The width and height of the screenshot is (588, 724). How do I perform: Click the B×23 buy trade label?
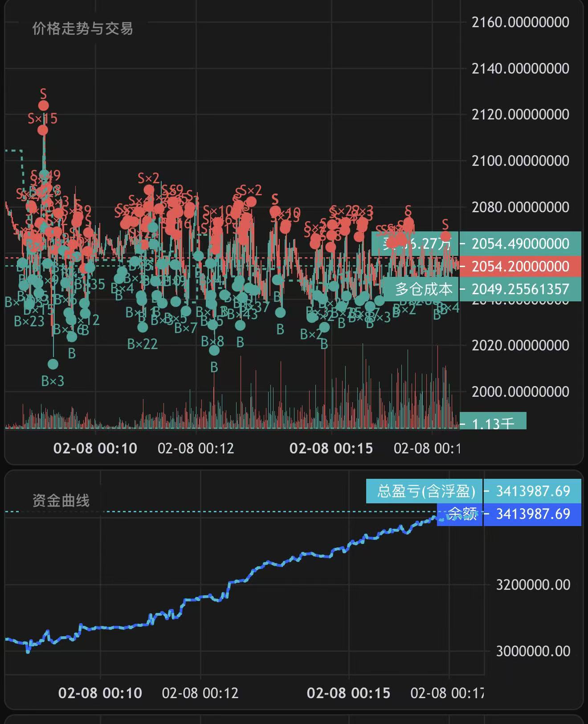29,321
